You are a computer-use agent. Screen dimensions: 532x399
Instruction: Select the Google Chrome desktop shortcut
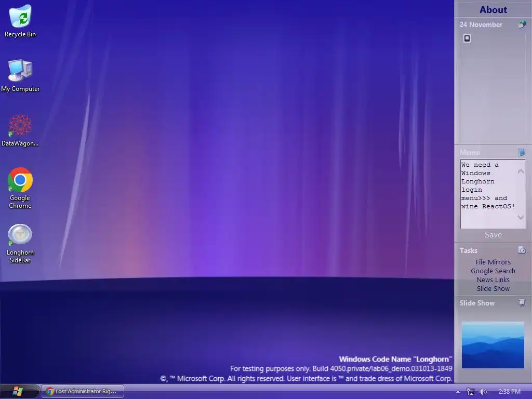pyautogui.click(x=20, y=188)
